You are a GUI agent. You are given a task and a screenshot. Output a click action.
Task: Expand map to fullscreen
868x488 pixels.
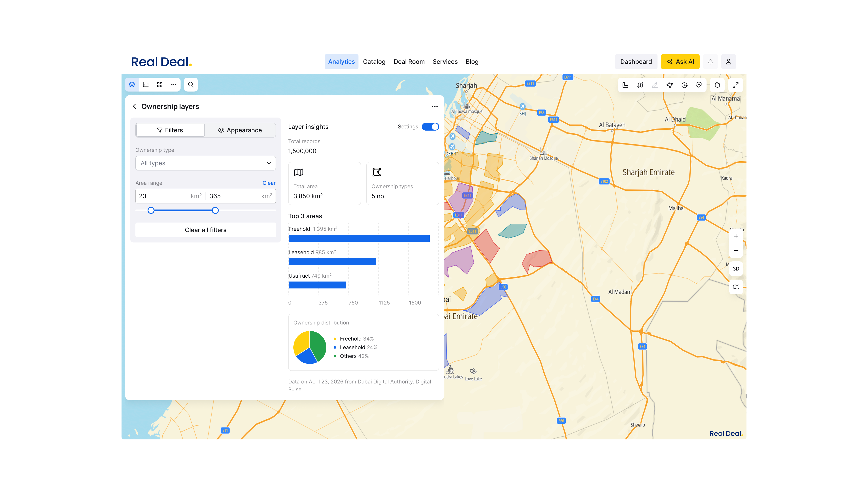[736, 85]
